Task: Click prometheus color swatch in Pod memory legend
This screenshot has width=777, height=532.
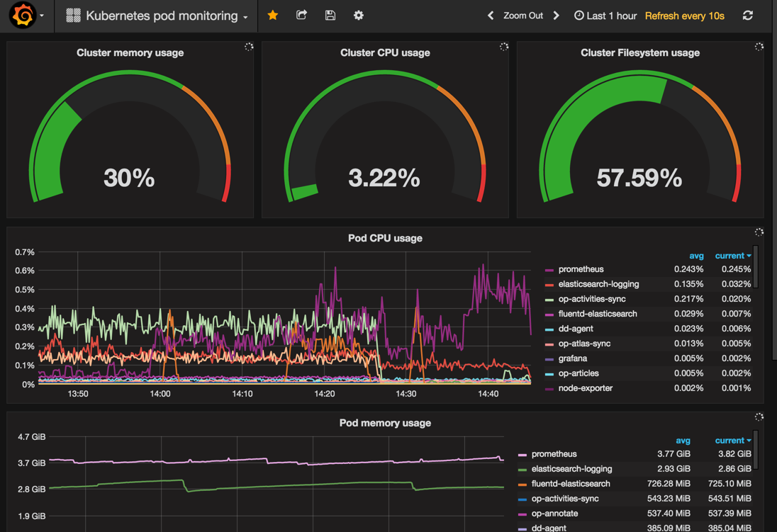Action: [x=522, y=454]
